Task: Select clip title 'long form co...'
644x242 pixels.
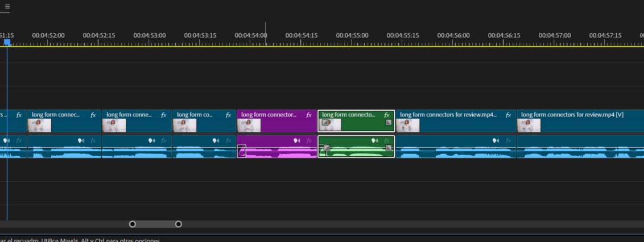Action: [195, 115]
